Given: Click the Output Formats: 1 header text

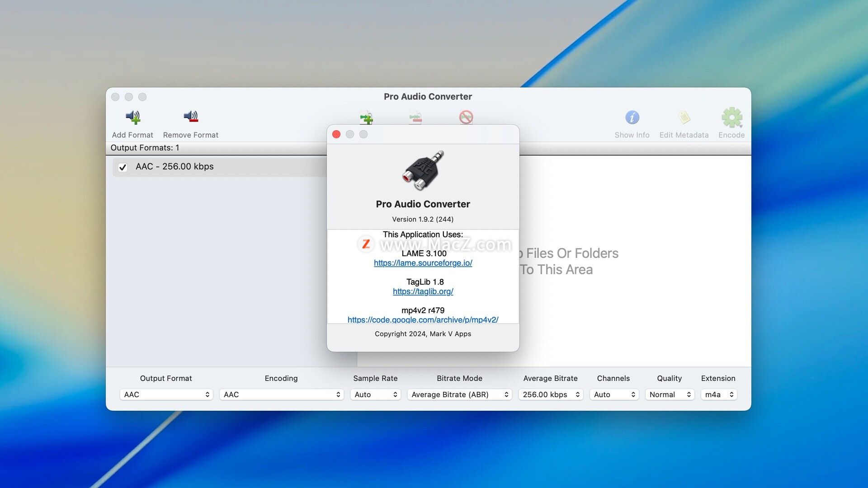Looking at the screenshot, I should coord(145,148).
